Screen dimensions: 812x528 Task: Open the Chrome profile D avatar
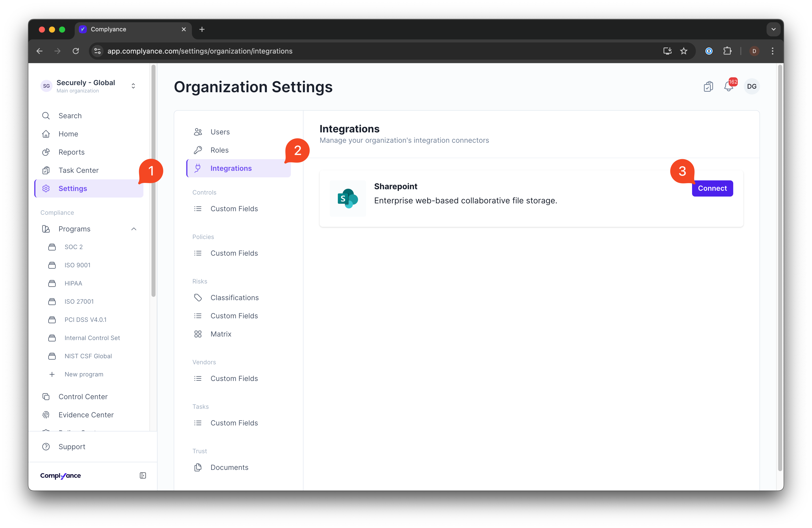[754, 51]
